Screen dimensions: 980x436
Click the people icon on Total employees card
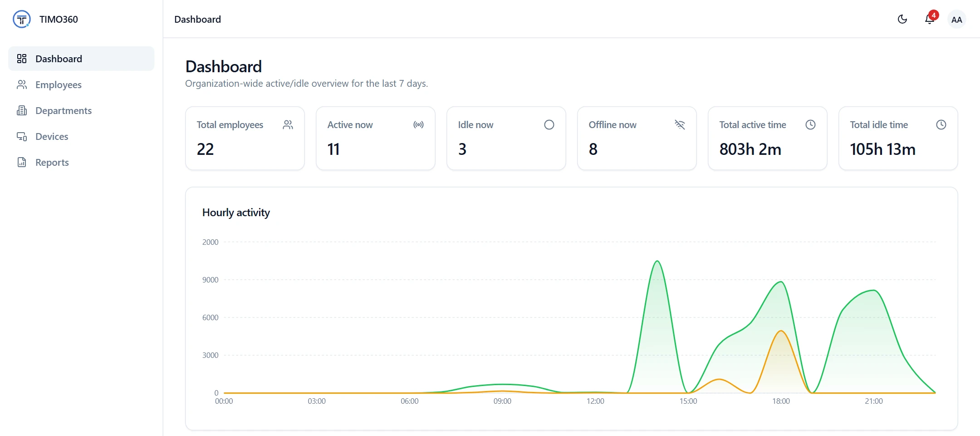288,124
